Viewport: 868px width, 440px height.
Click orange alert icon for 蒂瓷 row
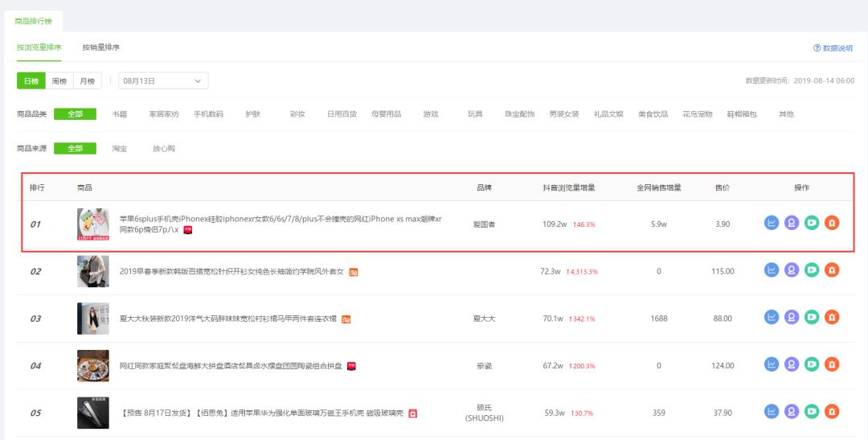point(832,364)
